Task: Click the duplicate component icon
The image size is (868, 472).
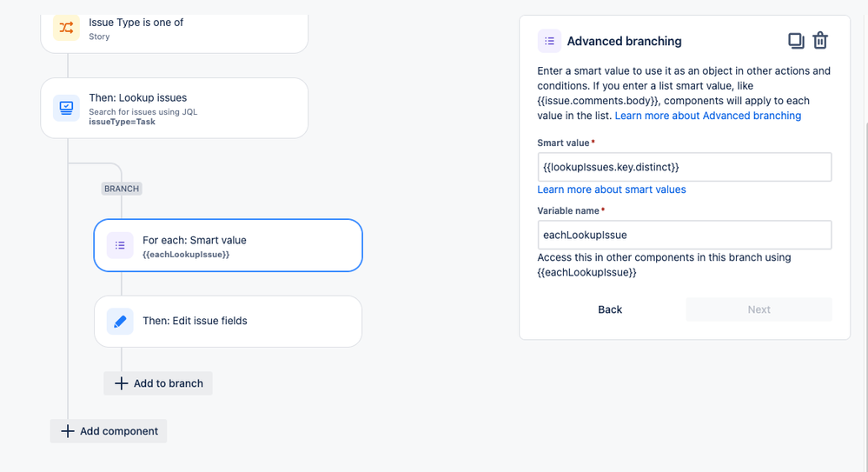Action: coord(796,41)
